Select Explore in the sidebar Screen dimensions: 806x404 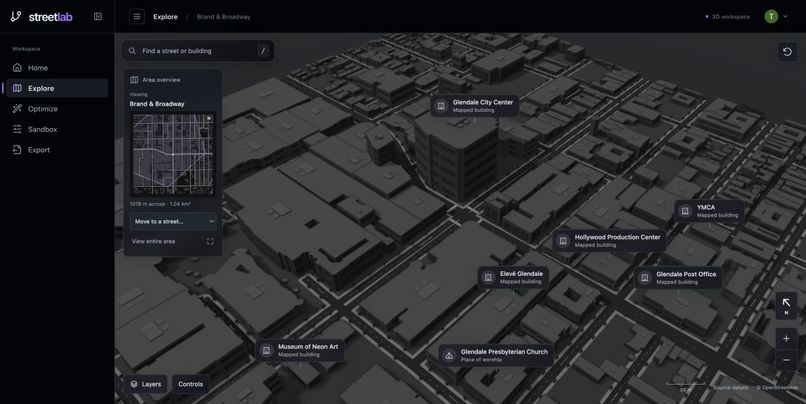[57, 88]
